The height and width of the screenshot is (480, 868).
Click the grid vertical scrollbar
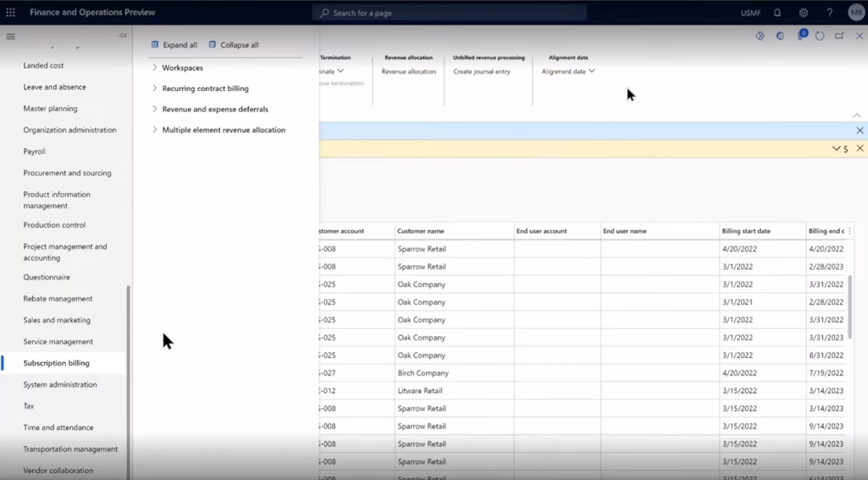pos(850,307)
